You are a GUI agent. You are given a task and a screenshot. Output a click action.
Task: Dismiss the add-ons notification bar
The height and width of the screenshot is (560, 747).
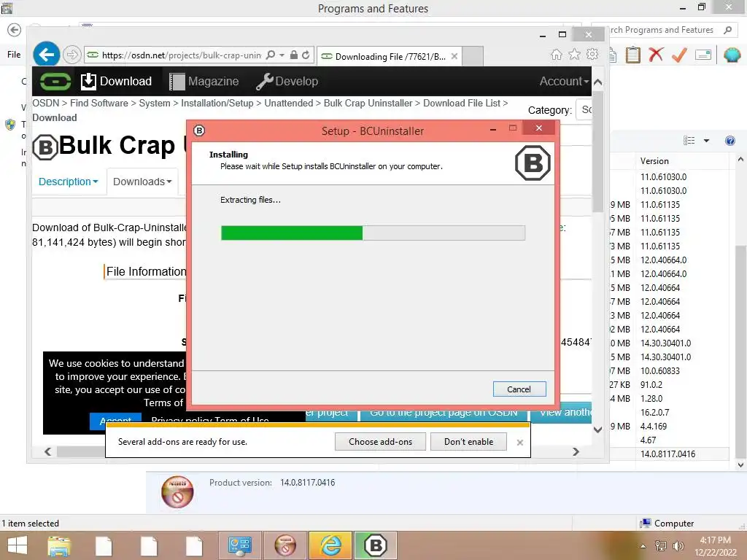click(x=519, y=443)
